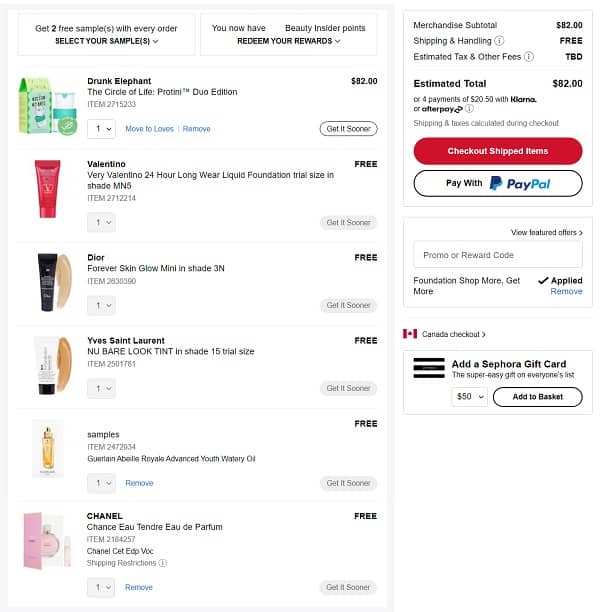Open View featured offers link
The image size is (600, 612).
[x=546, y=233]
